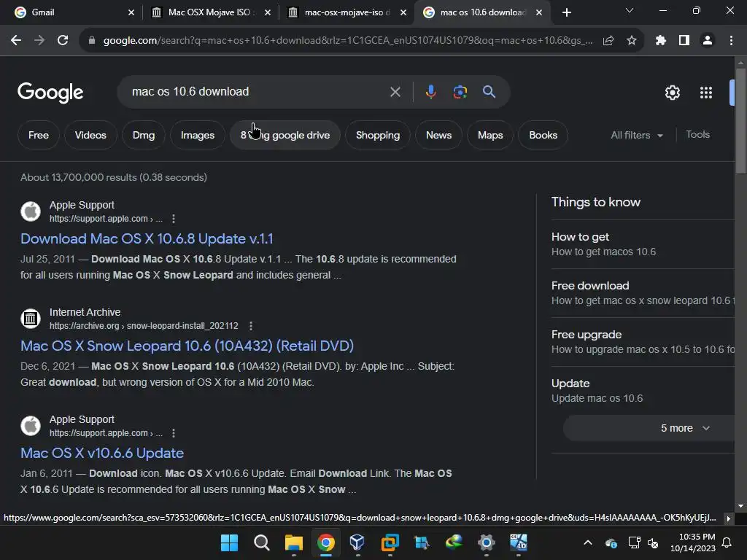Open search Tools
747x560 pixels.
(x=697, y=135)
